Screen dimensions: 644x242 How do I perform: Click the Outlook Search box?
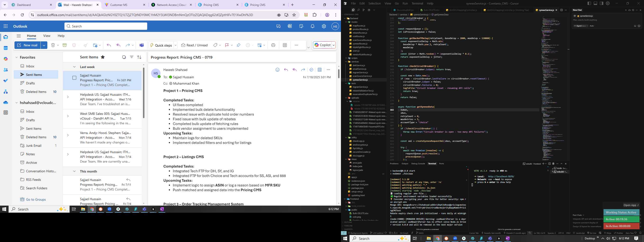point(106,26)
